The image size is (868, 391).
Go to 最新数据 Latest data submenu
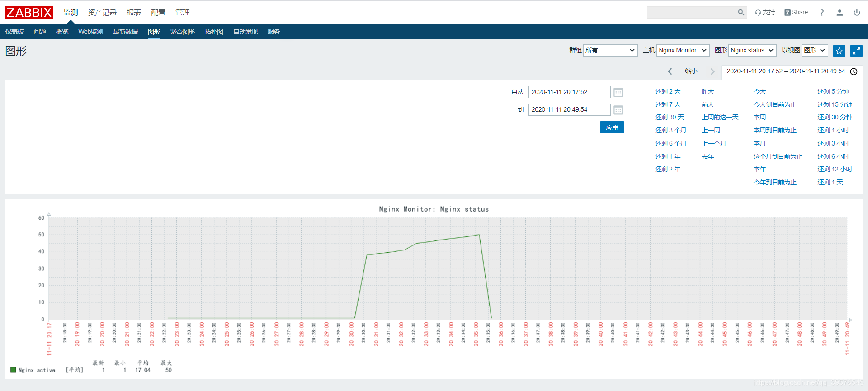coord(125,32)
